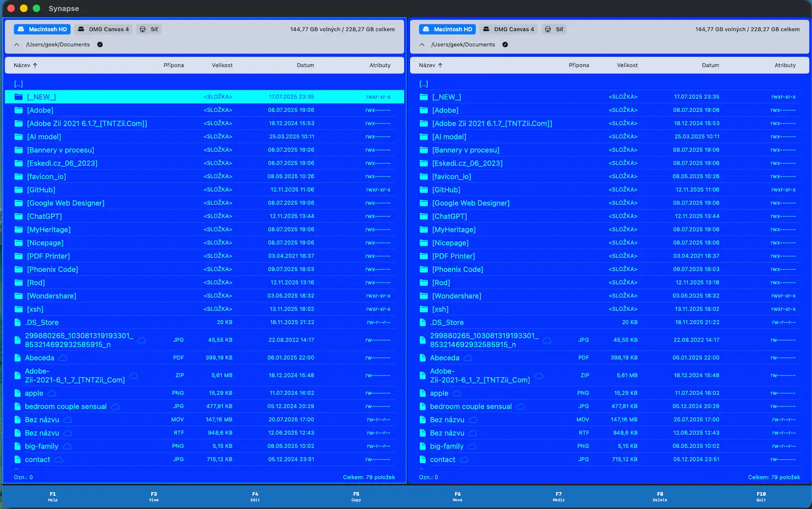Click F7 Mkdir button
This screenshot has height=509, width=812.
click(x=558, y=496)
